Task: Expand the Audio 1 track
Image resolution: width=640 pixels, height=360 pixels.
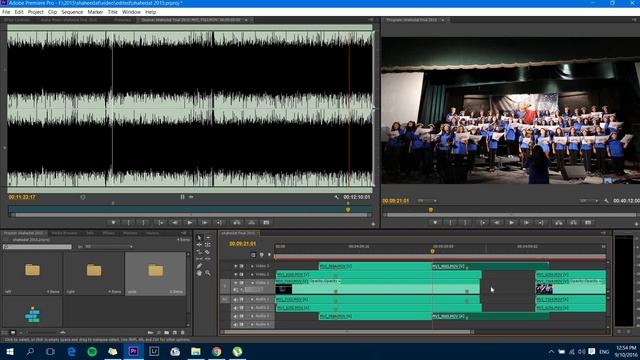Action: 252,300
